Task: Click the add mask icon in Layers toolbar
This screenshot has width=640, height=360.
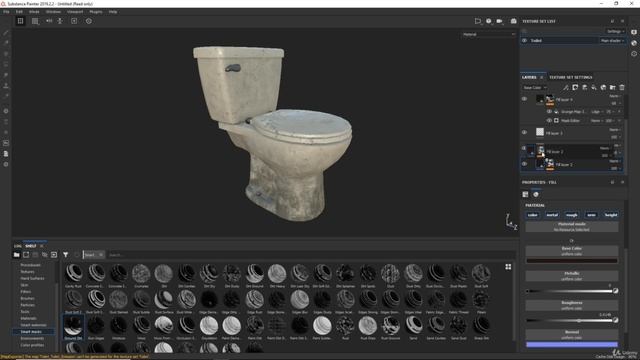Action: (575, 87)
